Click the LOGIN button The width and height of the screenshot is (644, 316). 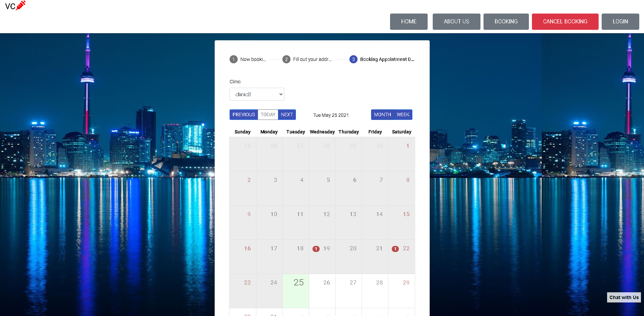[620, 21]
